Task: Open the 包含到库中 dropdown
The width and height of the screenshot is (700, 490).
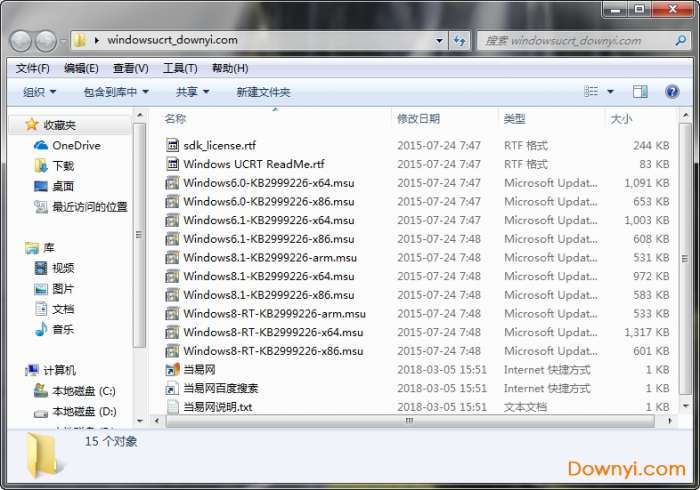Action: point(116,92)
